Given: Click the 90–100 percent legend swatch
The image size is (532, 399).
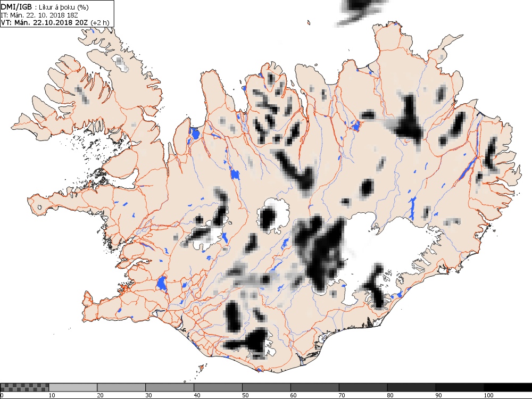Looking at the screenshot, I should pos(460,387).
